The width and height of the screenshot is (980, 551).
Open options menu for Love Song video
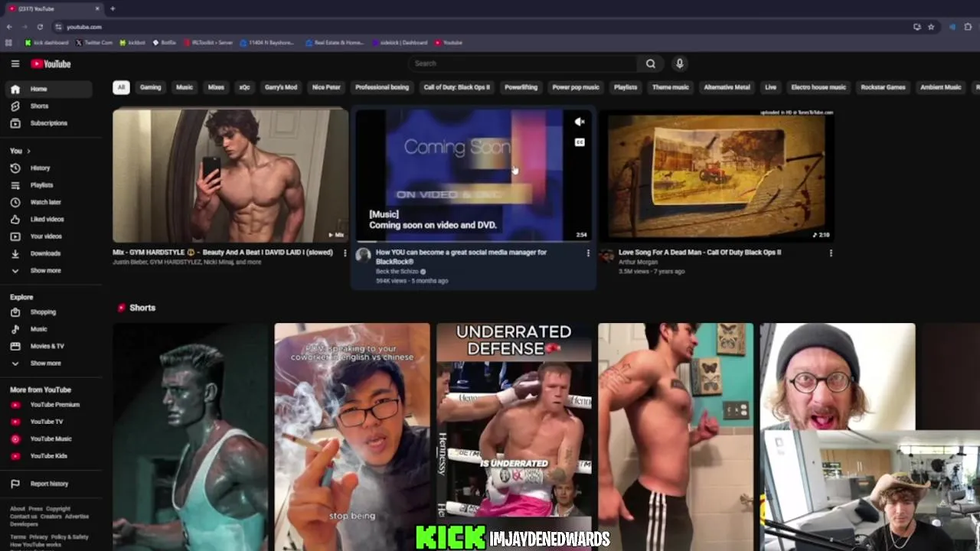pos(831,253)
